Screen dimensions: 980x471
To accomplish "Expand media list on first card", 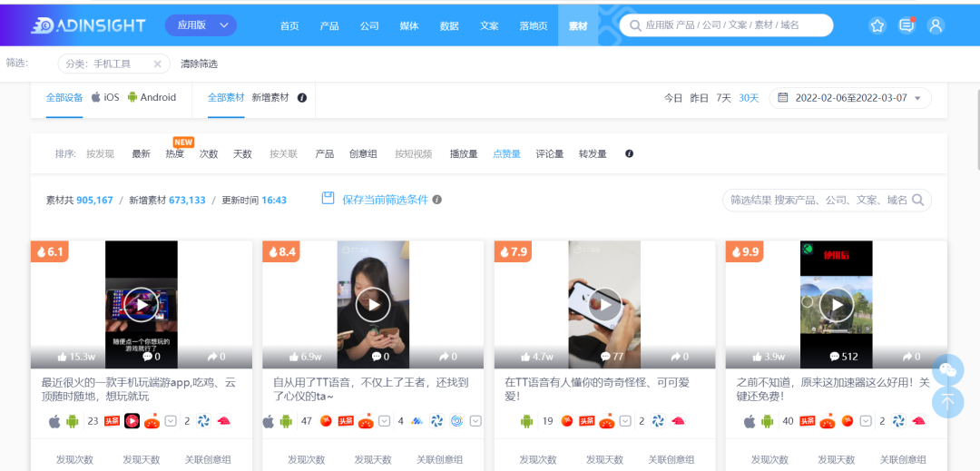I will tap(171, 421).
